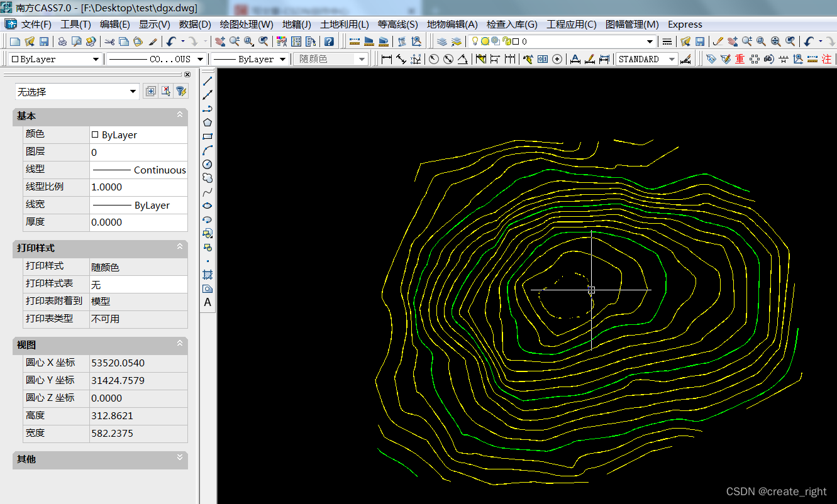Collapse the 打印样式 section
837x504 pixels.
click(180, 248)
